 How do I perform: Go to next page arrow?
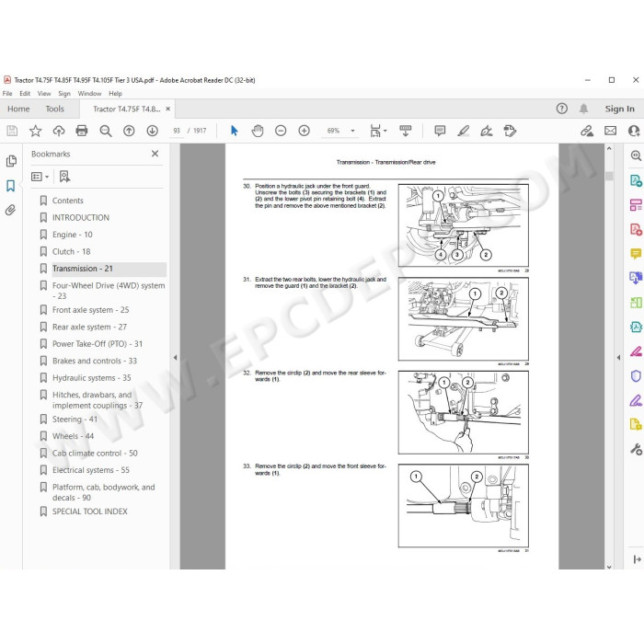coord(153,131)
